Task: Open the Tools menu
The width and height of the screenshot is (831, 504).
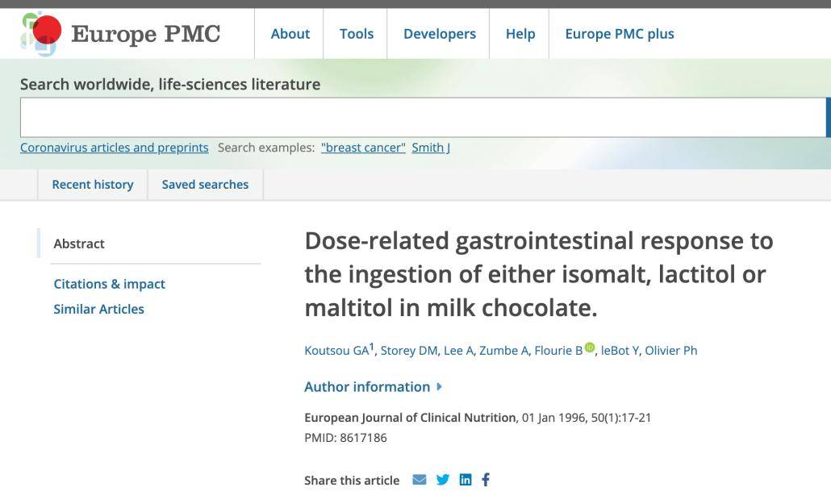Action: [x=356, y=34]
